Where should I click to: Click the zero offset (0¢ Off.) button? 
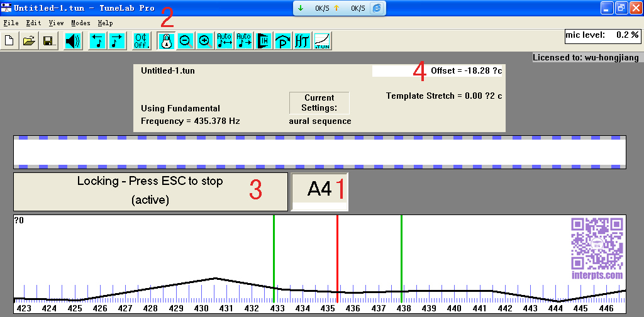(142, 42)
